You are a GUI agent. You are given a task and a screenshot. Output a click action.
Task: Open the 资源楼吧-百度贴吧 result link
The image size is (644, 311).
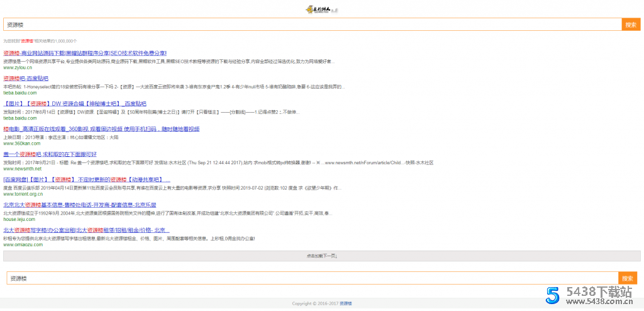(26, 79)
